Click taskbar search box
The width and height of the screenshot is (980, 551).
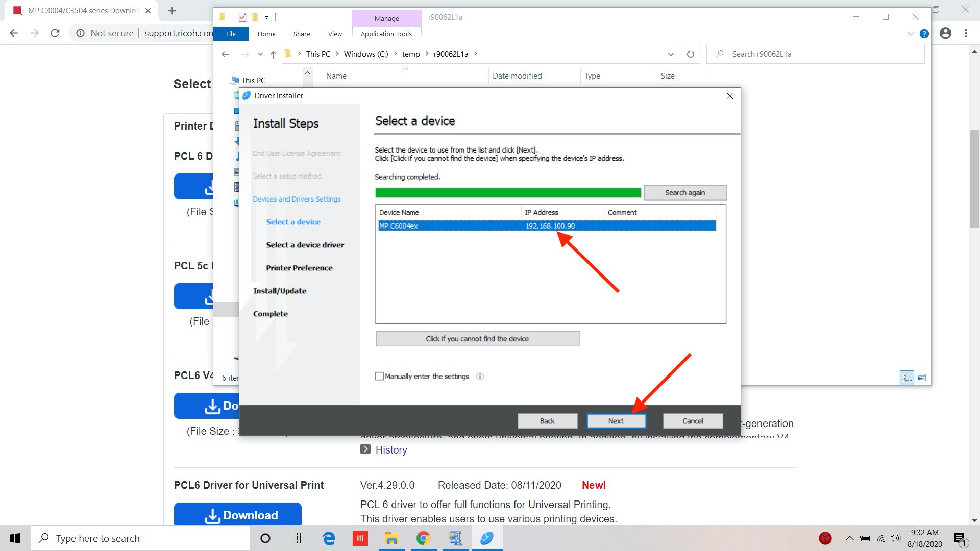tap(140, 538)
